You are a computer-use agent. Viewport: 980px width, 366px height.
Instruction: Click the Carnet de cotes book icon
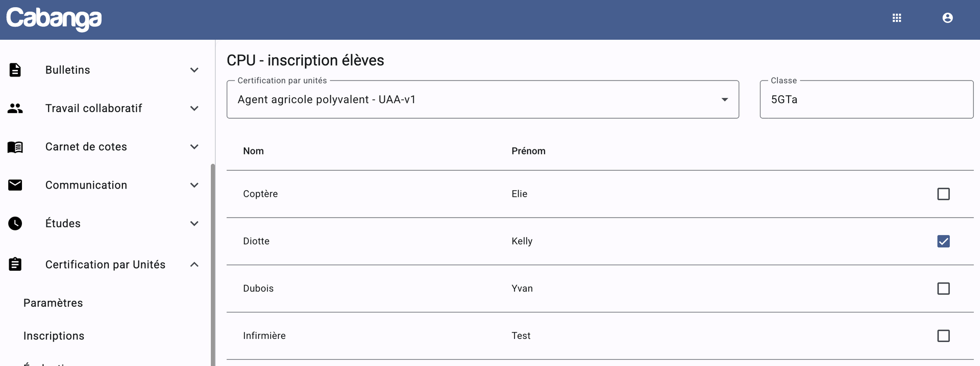point(15,147)
